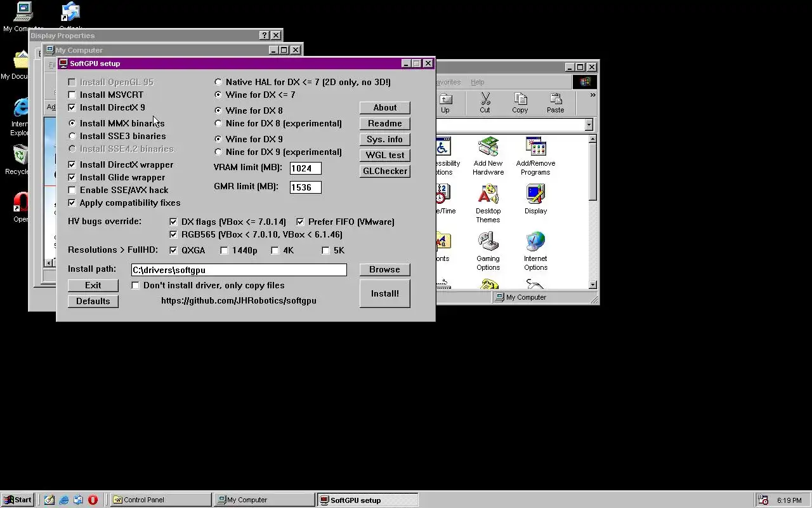Image resolution: width=812 pixels, height=508 pixels.
Task: Switch to Control Panel taskbar button
Action: point(160,500)
